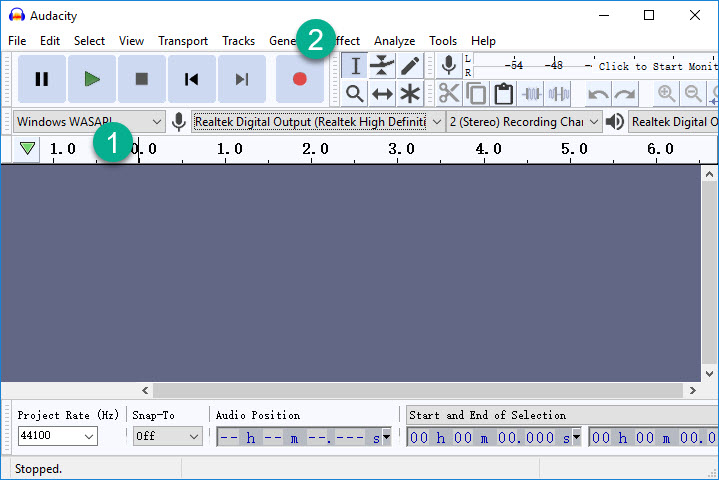The image size is (719, 480).
Task: Click the playback device speaker icon
Action: (615, 121)
